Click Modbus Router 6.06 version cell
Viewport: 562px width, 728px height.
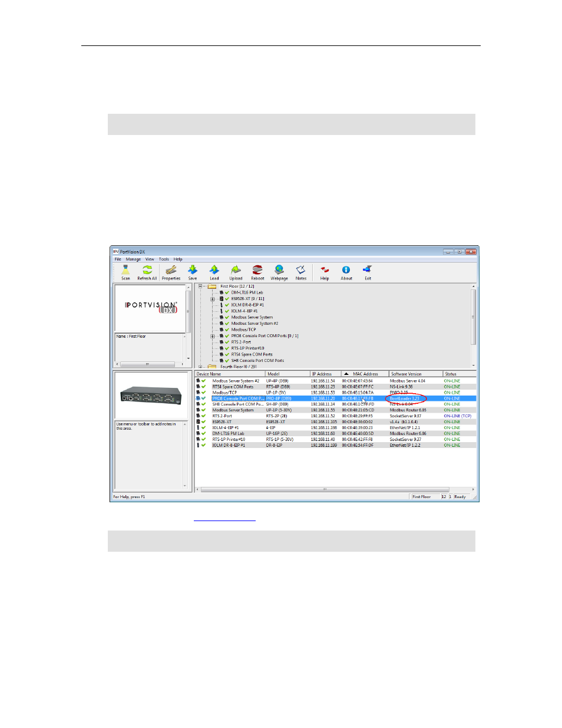(x=408, y=434)
